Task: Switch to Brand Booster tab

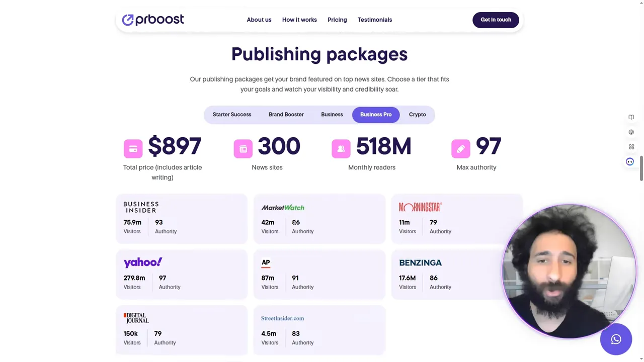Action: (286, 115)
